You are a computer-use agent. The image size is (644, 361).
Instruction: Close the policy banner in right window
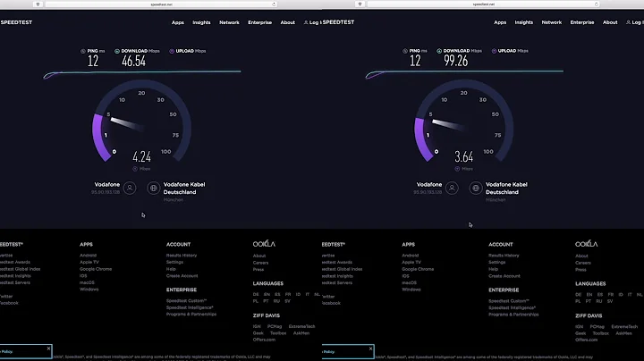370,348
